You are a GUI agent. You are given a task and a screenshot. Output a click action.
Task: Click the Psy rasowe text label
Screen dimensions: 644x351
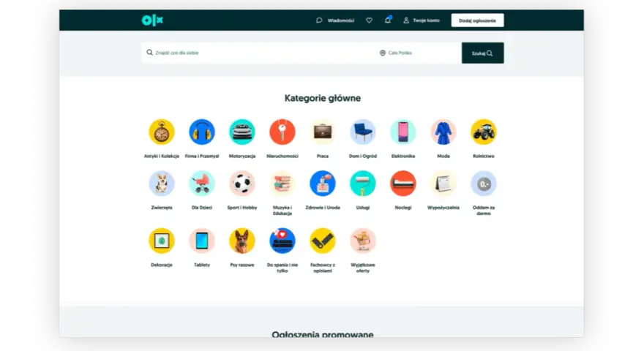coord(242,265)
